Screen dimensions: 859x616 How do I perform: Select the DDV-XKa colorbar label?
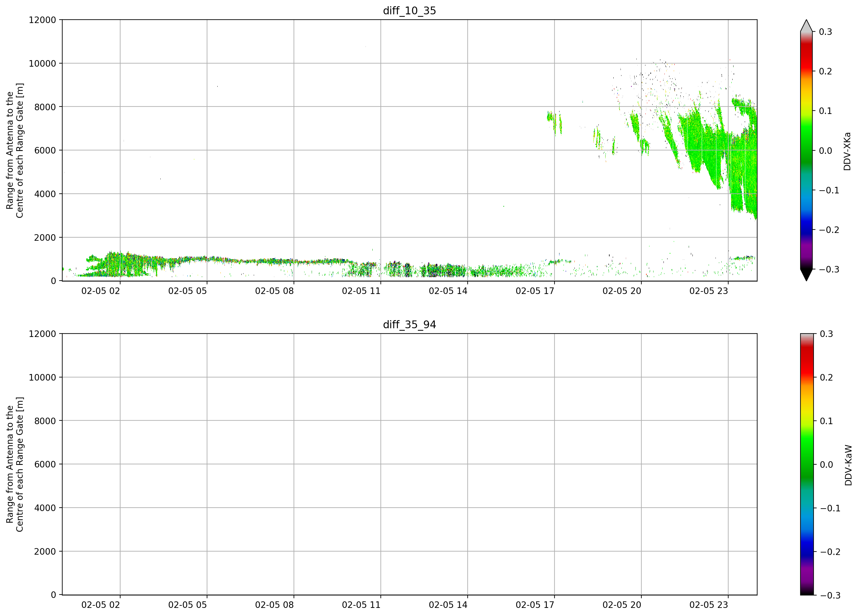[x=847, y=151]
